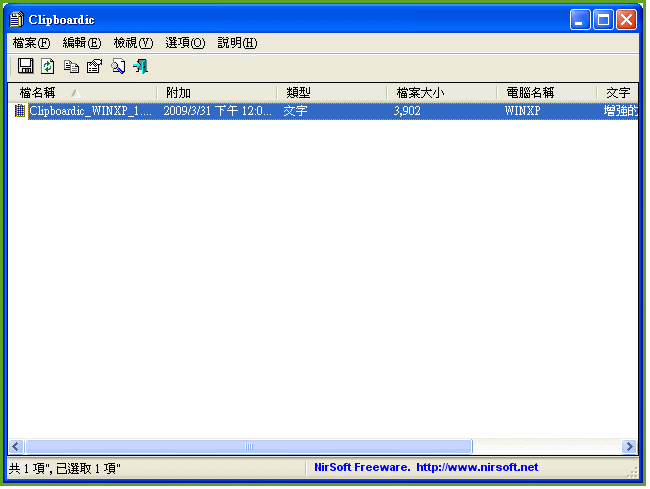Open the Properties toolbar icon
The width and height of the screenshot is (650, 489).
pos(94,66)
